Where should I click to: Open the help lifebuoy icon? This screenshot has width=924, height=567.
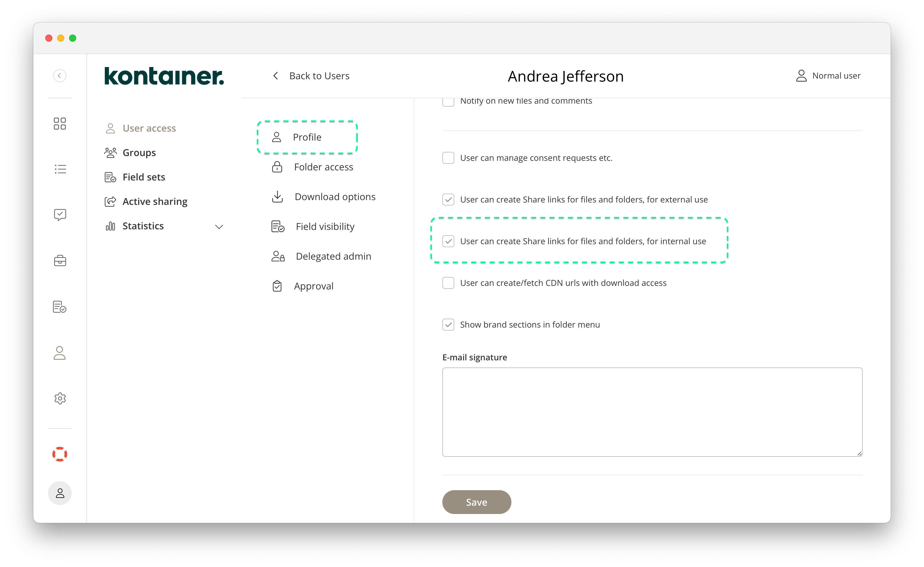click(60, 454)
